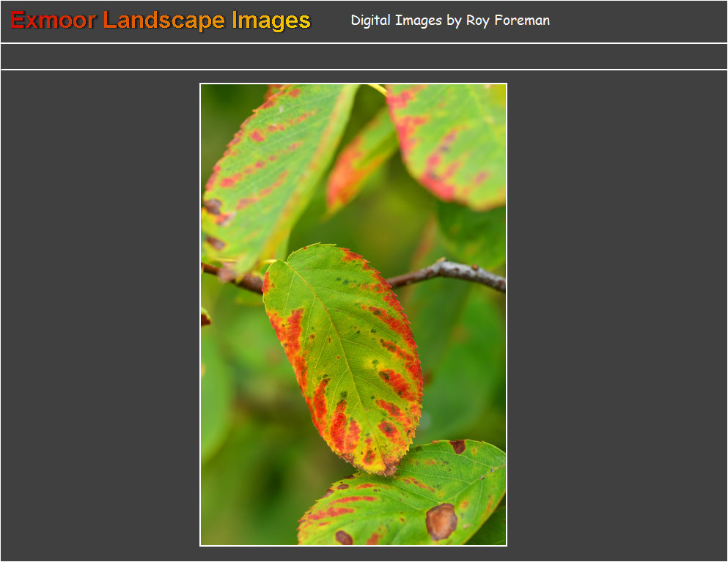Click the word 'Images' in the orange heading

(271, 21)
